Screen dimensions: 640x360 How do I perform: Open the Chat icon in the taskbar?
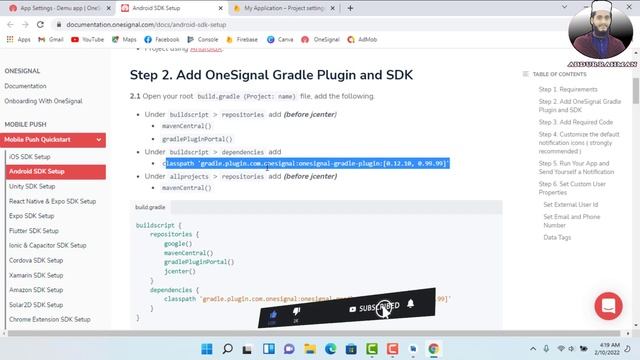289,349
